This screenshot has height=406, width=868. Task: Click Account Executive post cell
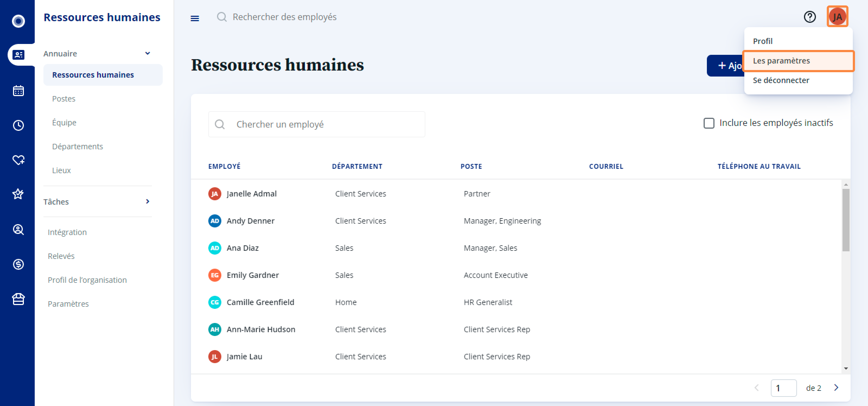[496, 275]
